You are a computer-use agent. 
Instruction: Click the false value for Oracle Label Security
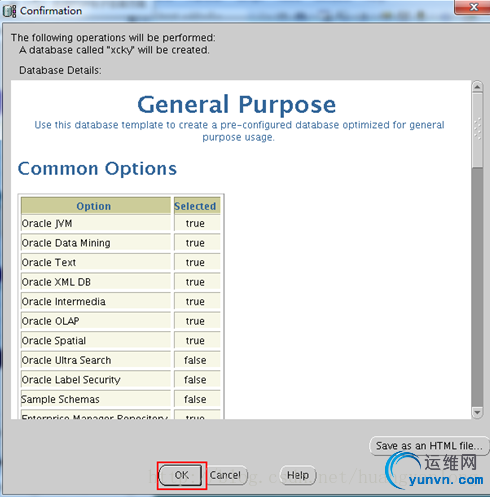point(195,380)
